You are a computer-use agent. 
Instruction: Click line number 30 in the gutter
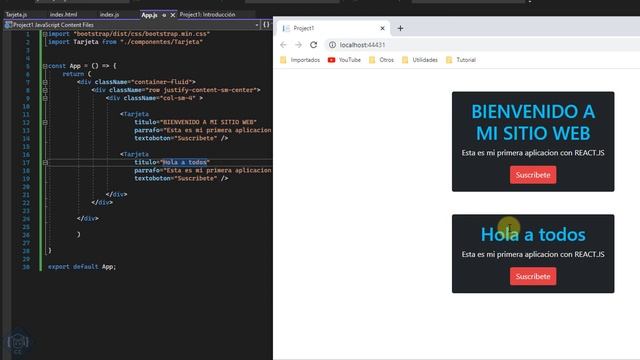(26, 267)
